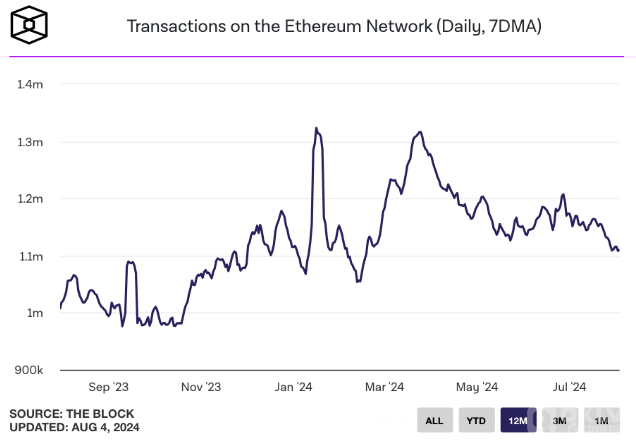
Task: Click the chart title text
Action: tap(334, 25)
